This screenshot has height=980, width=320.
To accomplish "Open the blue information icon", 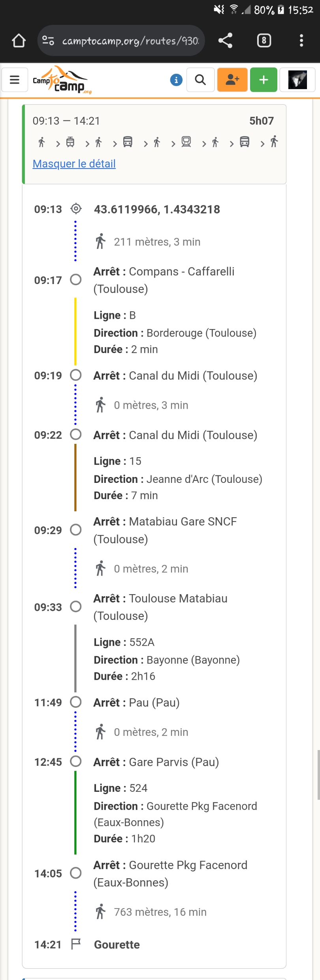I will [176, 80].
